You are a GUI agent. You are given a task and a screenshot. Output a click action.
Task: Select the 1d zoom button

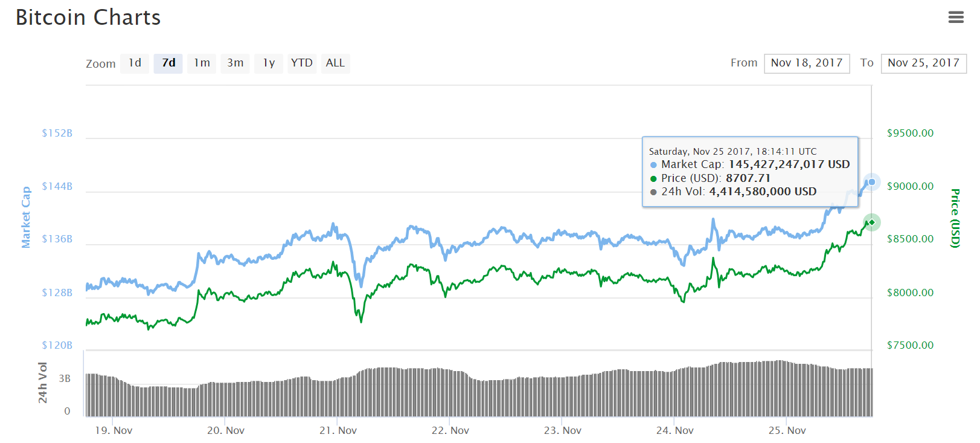tap(135, 63)
